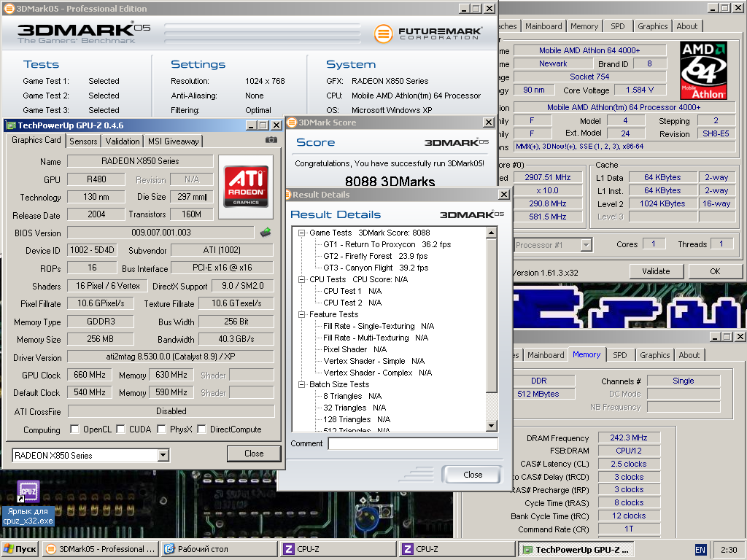Open Memory tab in upper CPU-Z window

pos(584,26)
